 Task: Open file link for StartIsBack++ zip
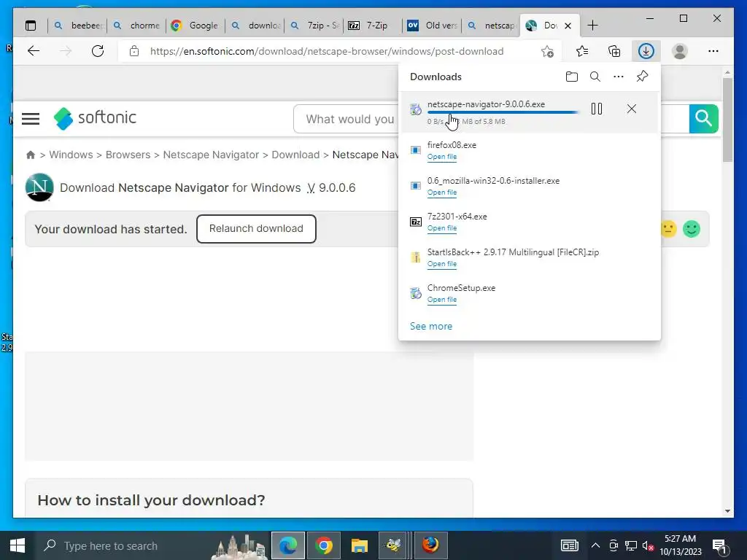click(x=441, y=264)
